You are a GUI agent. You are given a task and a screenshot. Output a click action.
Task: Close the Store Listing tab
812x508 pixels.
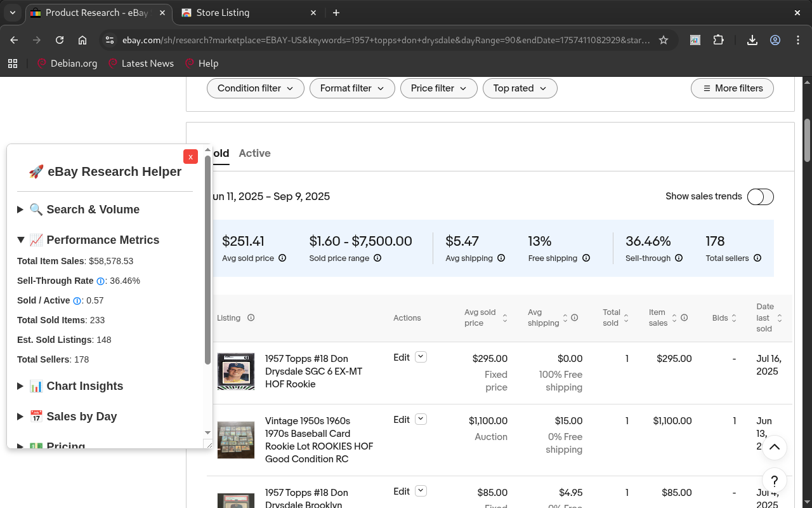(x=313, y=13)
